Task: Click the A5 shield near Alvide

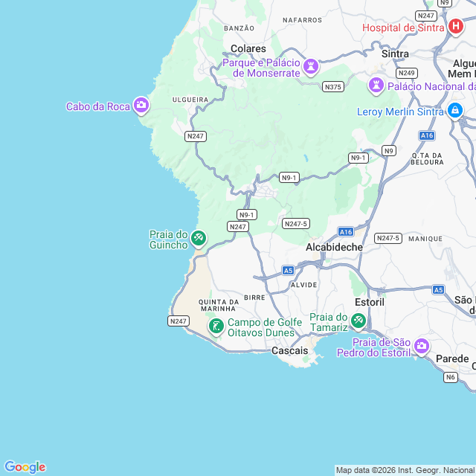Action: pos(288,271)
